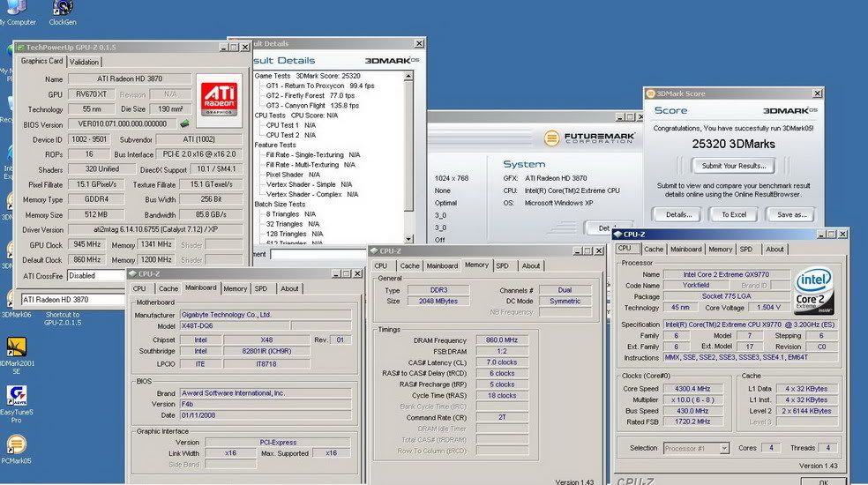Click the Result Details scrollbar down arrow
The height and width of the screenshot is (485, 868).
click(x=408, y=241)
